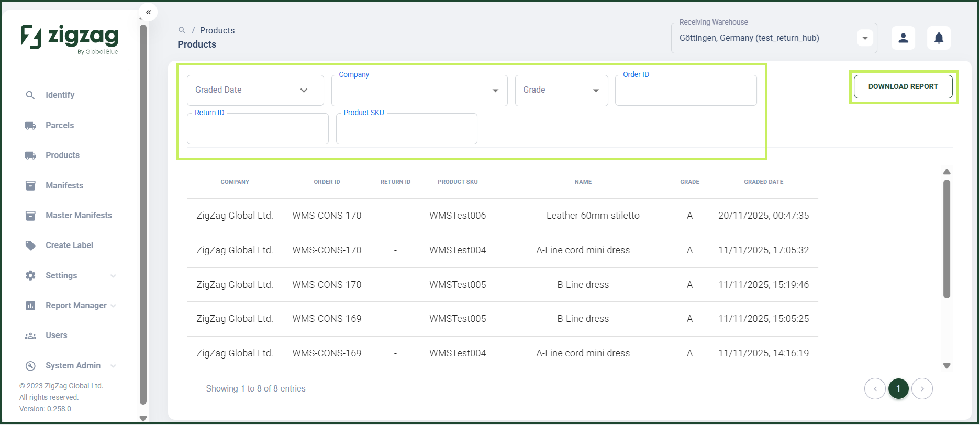980x425 pixels.
Task: Click the System Admin icon
Action: 30,366
